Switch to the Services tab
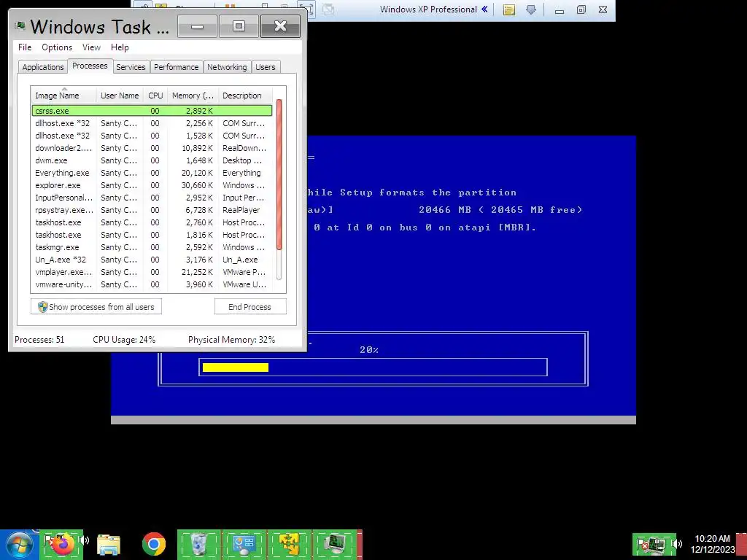747x560 pixels. [131, 66]
